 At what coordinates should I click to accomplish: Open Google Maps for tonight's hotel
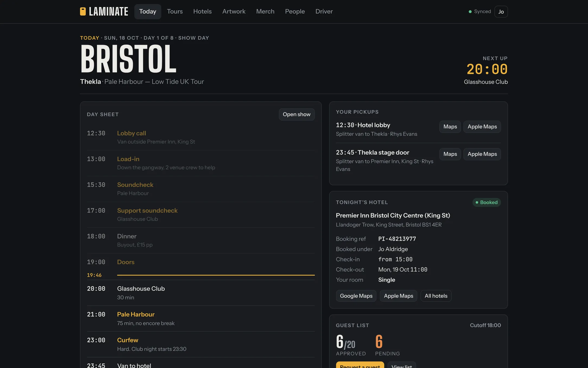point(356,296)
